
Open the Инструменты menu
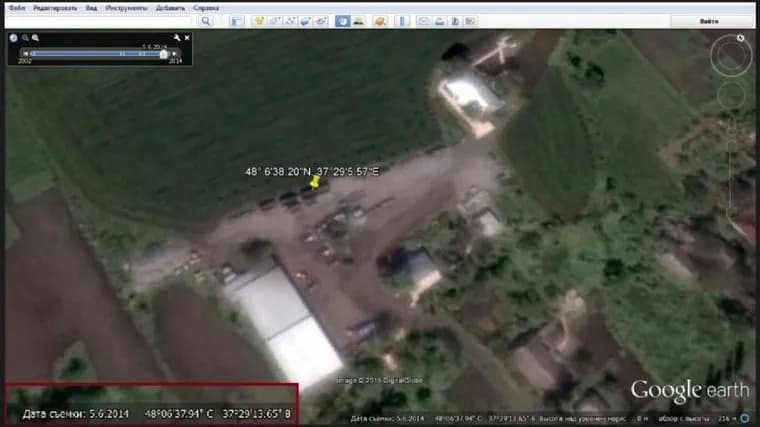click(125, 7)
